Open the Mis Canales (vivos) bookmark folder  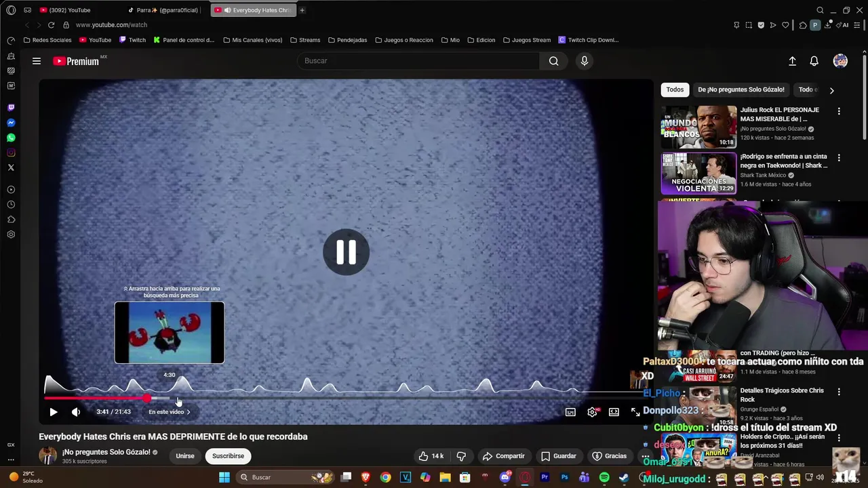252,40
